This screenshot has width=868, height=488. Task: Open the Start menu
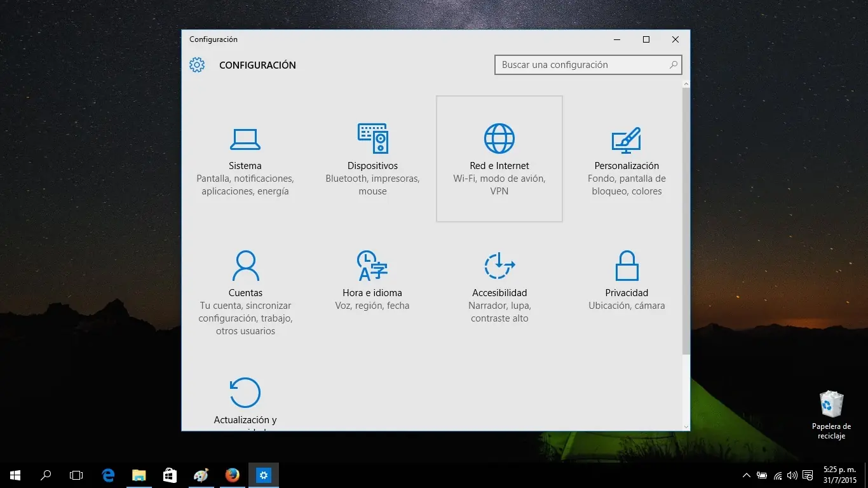[15, 475]
